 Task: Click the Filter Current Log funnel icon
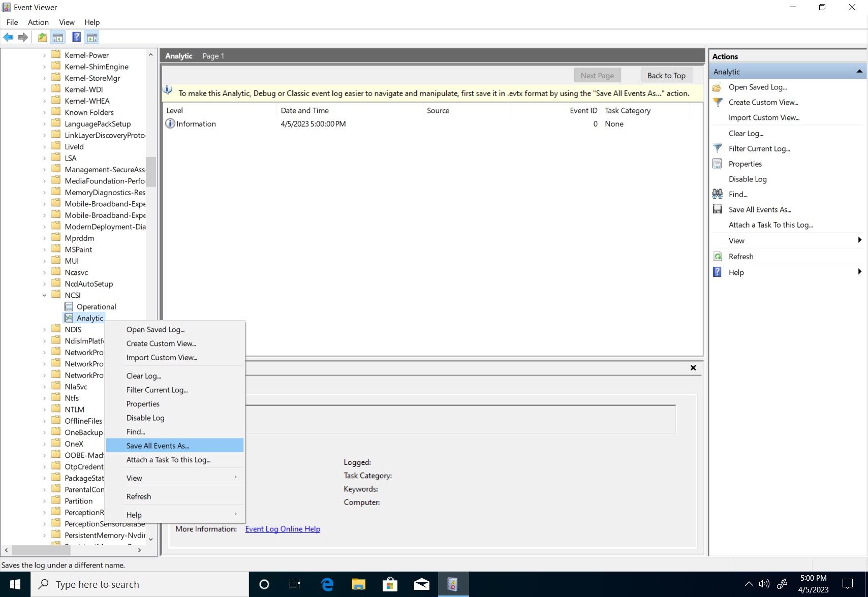[x=717, y=148]
